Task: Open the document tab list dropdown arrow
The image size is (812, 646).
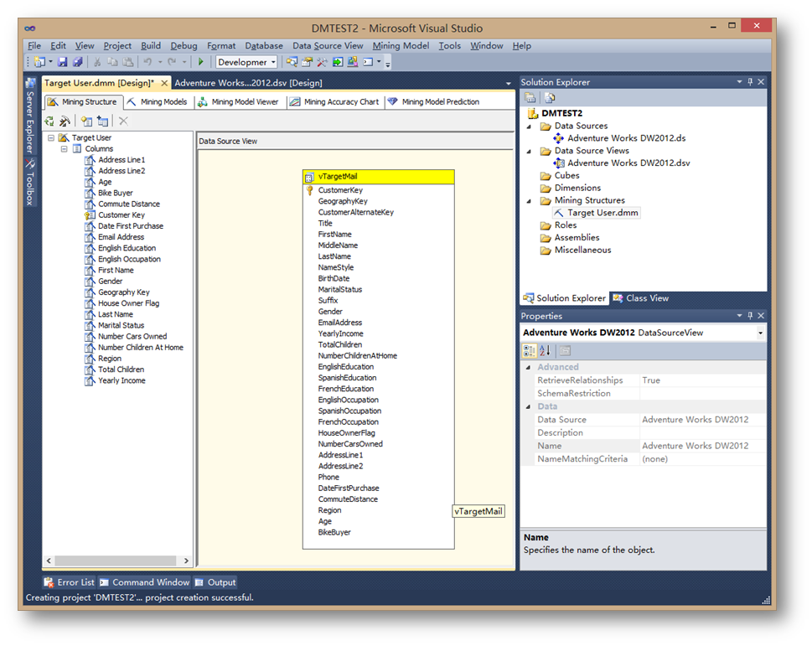Action: click(x=509, y=83)
